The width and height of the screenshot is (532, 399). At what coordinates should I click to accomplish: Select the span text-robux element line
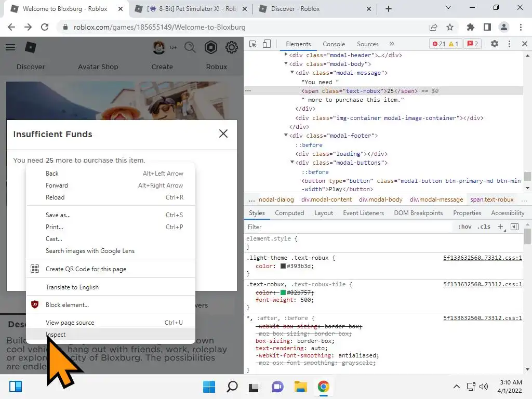[x=383, y=91]
